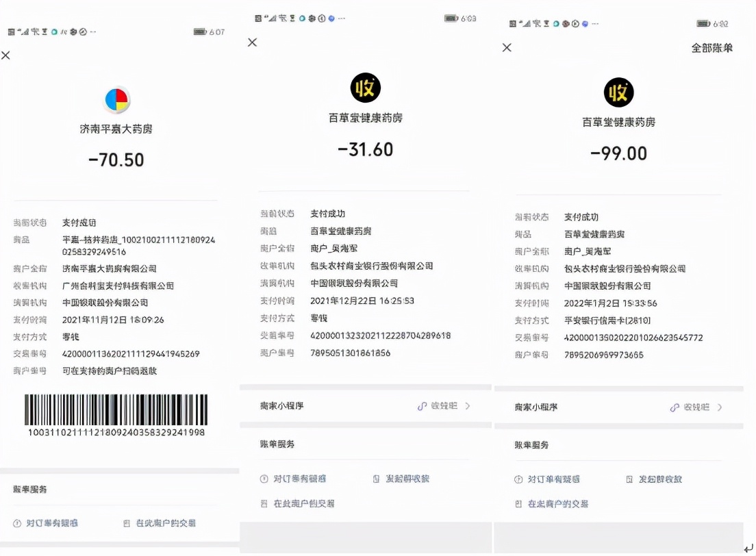756x556 pixels.
Task: Tap battery icon in 6:02 status bar
Action: pyautogui.click(x=703, y=24)
